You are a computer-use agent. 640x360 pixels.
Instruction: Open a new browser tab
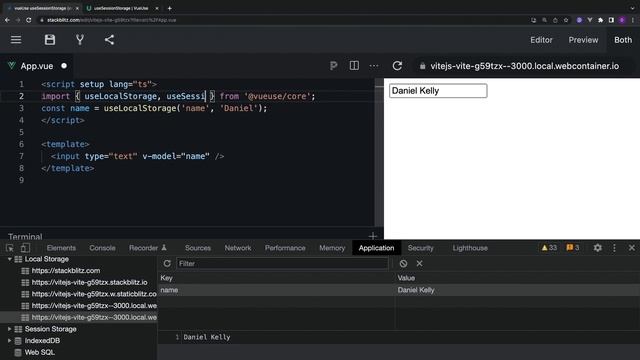[169, 8]
